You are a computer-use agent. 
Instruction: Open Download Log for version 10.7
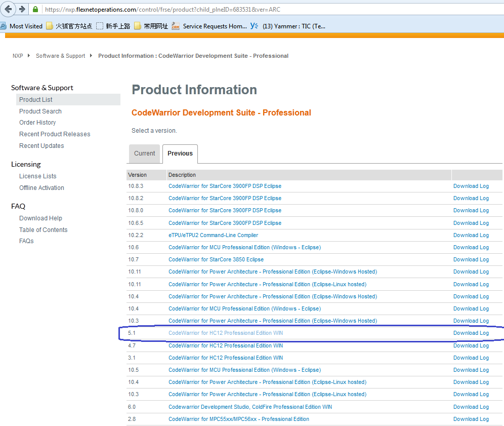coord(471,259)
